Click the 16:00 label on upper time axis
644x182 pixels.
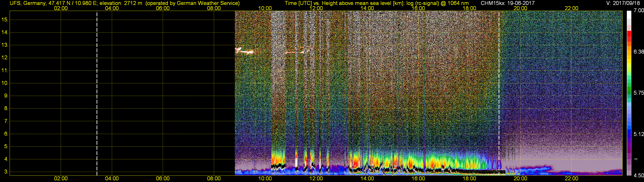coord(418,8)
